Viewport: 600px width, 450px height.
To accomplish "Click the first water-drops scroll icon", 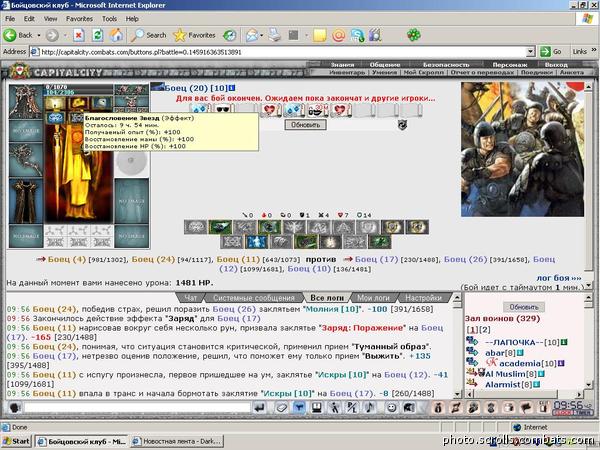I will 200,110.
